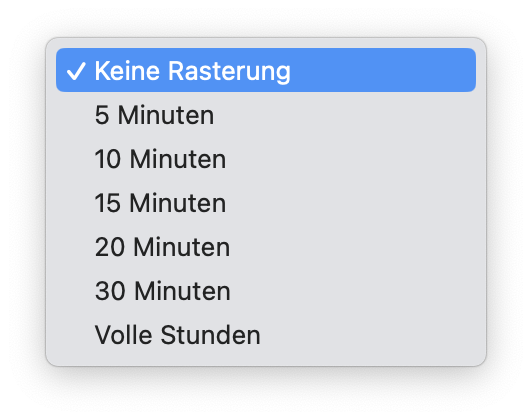Switch rasterization to 20 Minuten
The height and width of the screenshot is (420, 532).
click(266, 247)
